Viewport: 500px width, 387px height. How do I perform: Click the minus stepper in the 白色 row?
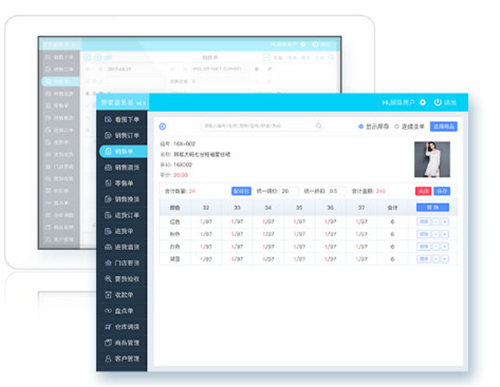436,247
